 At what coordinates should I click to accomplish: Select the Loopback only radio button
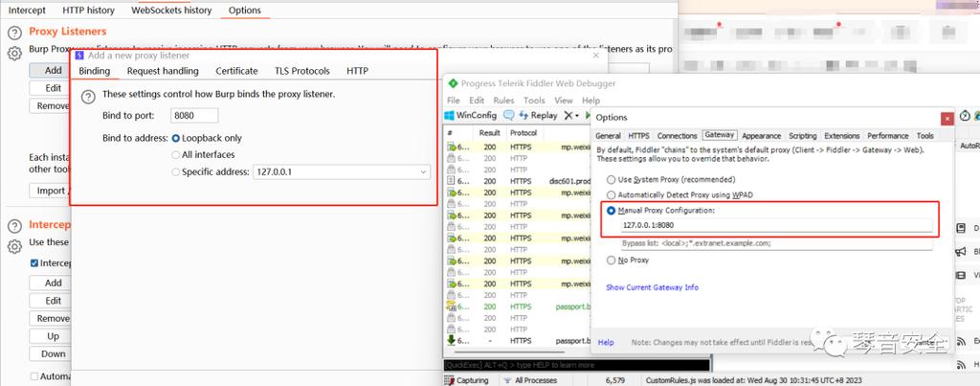pos(176,138)
